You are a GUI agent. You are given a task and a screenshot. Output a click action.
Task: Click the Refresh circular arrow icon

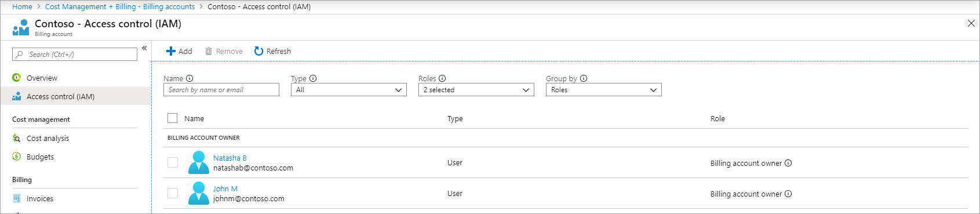258,51
